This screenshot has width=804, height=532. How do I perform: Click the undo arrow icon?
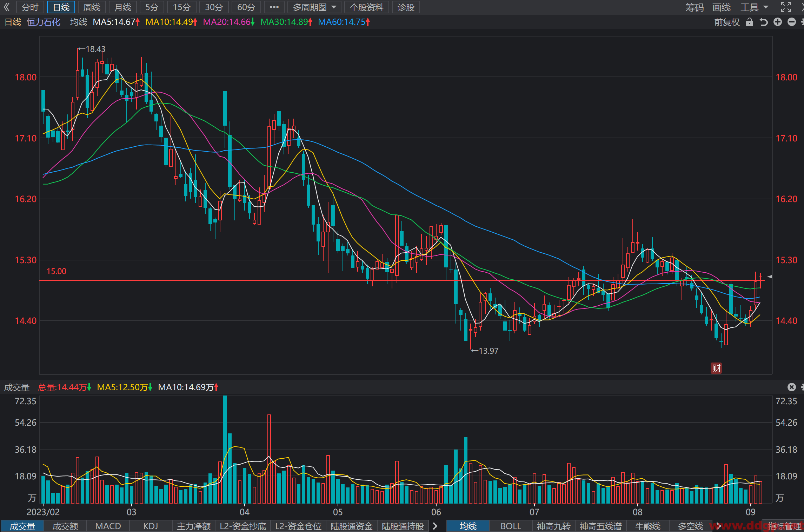(764, 22)
